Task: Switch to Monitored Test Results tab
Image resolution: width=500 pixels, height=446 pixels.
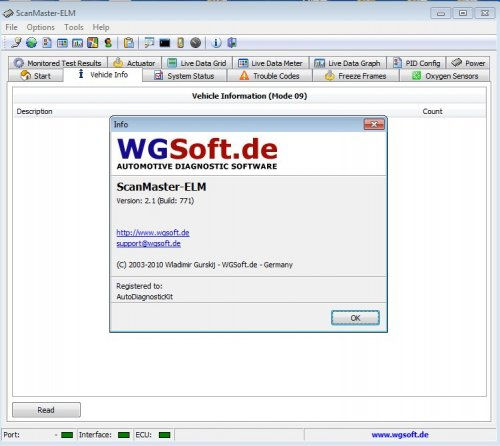Action: tap(58, 63)
